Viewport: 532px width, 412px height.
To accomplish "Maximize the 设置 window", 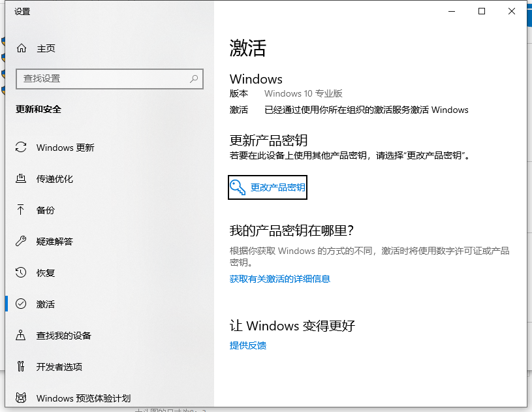I will (482, 11).
